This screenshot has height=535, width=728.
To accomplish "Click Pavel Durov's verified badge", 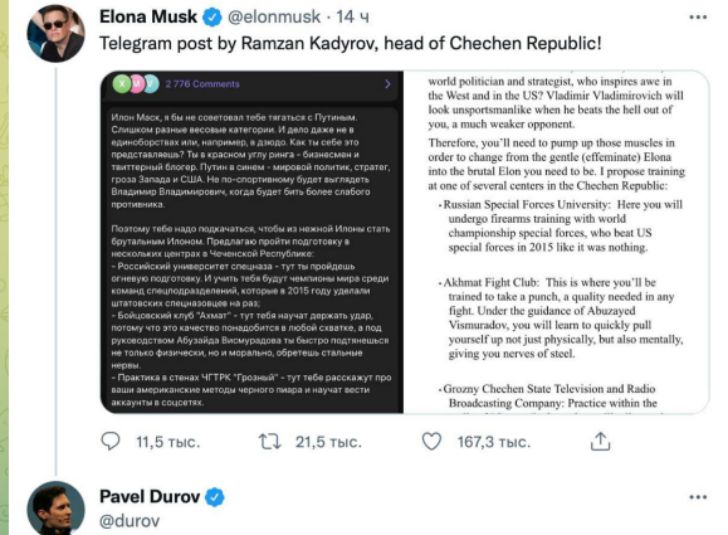I will (215, 497).
